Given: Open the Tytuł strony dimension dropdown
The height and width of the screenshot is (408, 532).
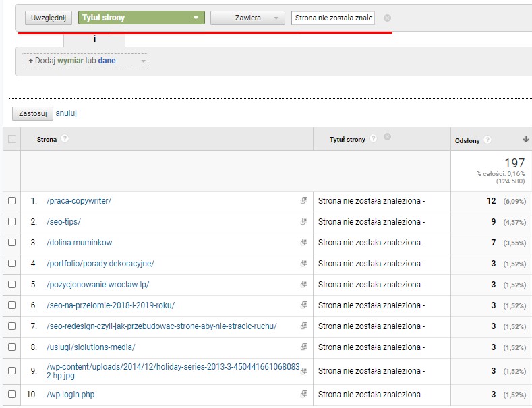Looking at the screenshot, I should point(142,18).
